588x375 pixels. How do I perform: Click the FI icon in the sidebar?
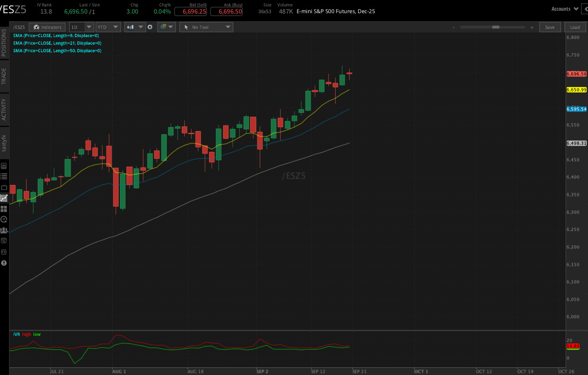coord(4,252)
